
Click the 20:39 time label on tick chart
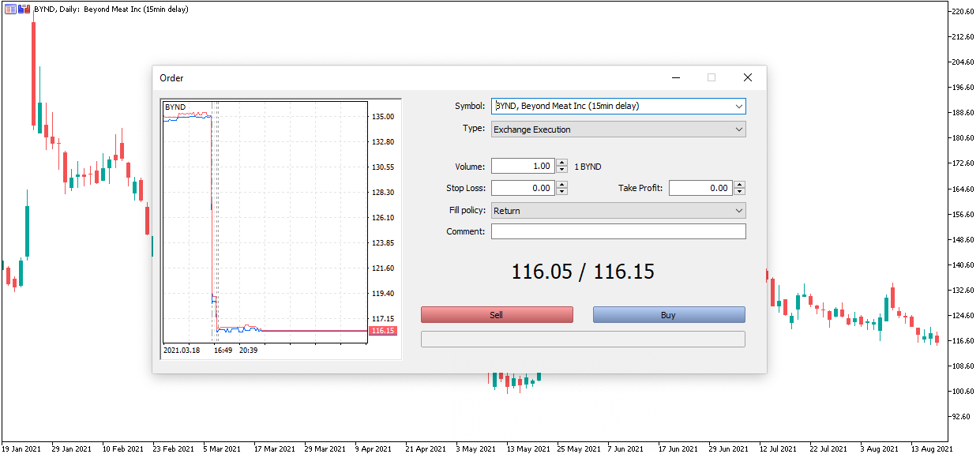(x=248, y=350)
